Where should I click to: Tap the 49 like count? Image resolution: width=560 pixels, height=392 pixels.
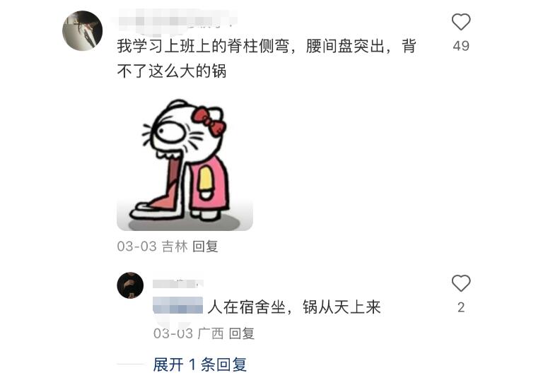(461, 46)
